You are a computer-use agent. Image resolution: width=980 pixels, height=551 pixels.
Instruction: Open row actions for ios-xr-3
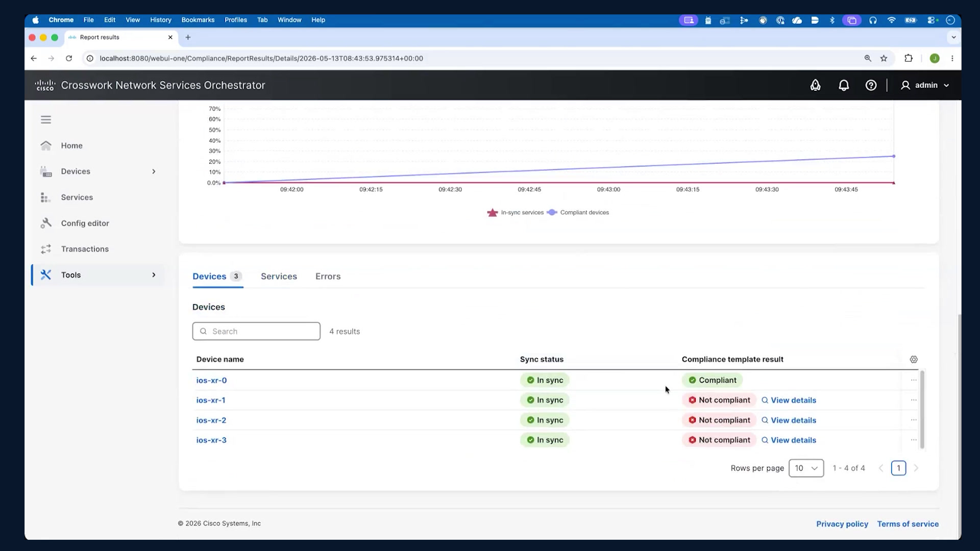tap(914, 440)
